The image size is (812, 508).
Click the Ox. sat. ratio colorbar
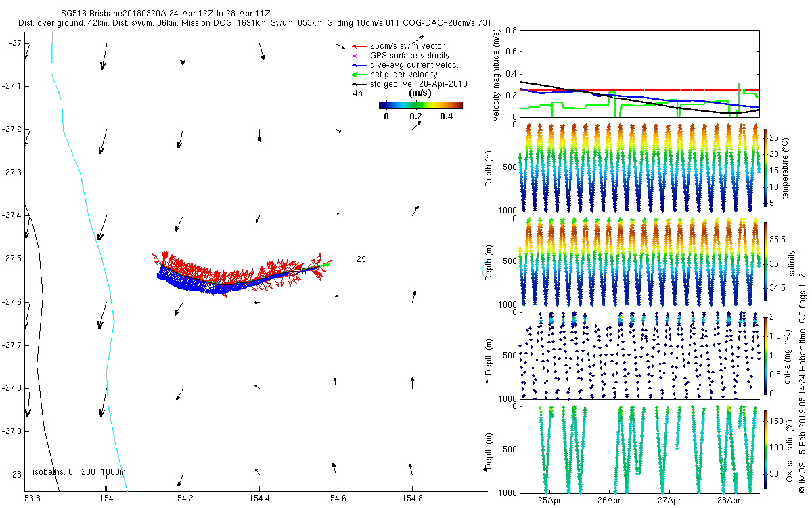pos(765,448)
